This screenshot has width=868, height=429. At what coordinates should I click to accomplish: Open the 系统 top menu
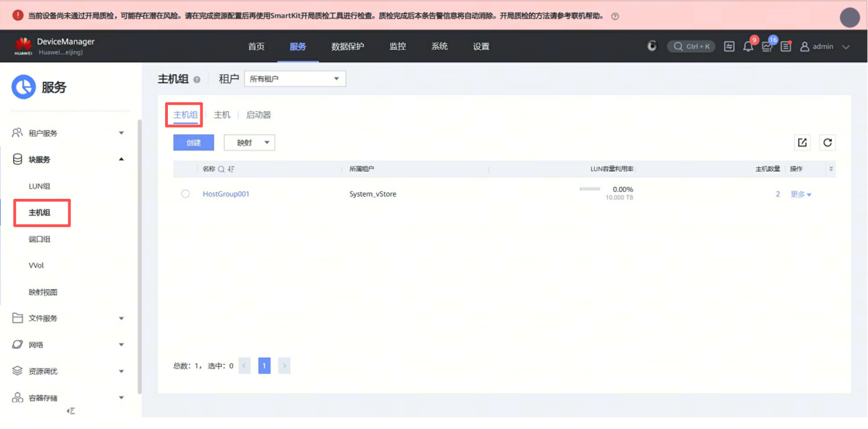pyautogui.click(x=439, y=46)
